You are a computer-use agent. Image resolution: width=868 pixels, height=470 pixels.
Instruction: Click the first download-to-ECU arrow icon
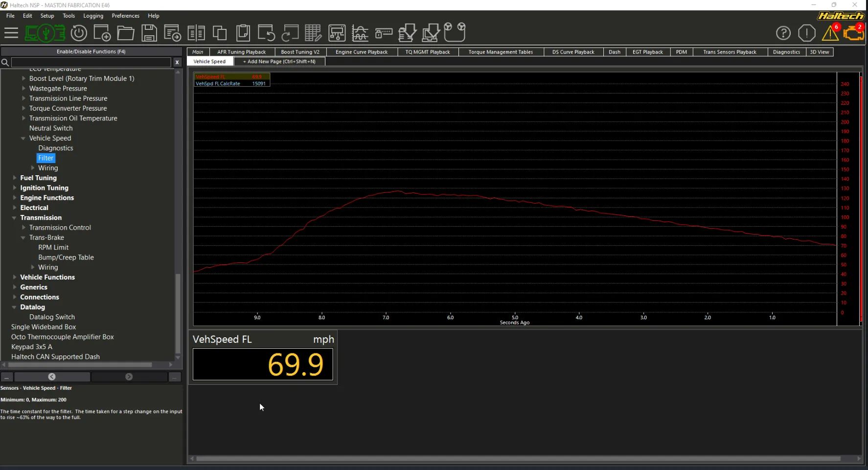pos(407,33)
